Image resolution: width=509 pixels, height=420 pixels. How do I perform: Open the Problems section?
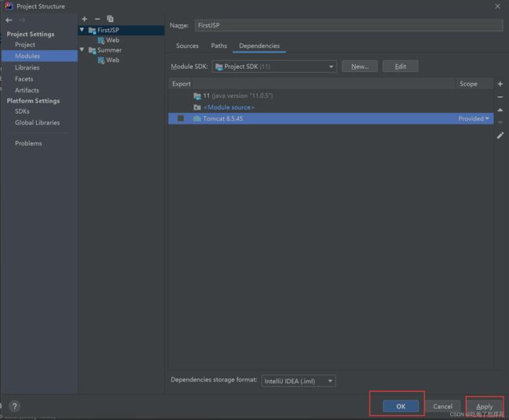click(x=28, y=143)
